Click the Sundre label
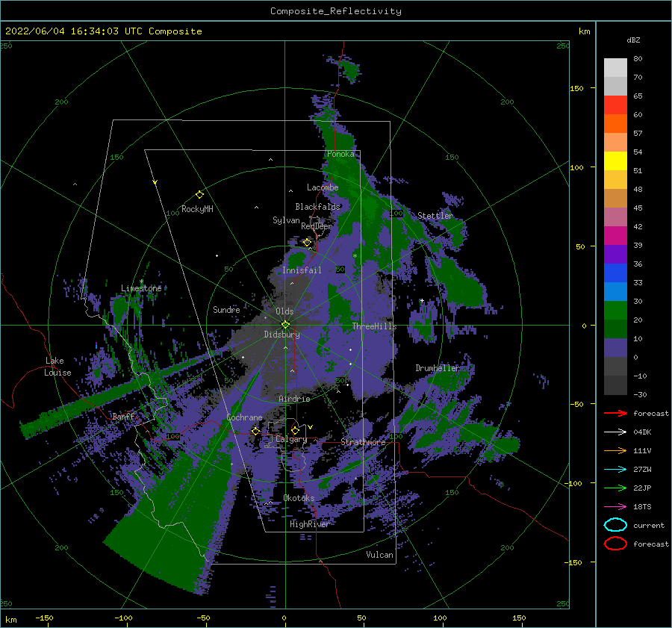 point(226,309)
